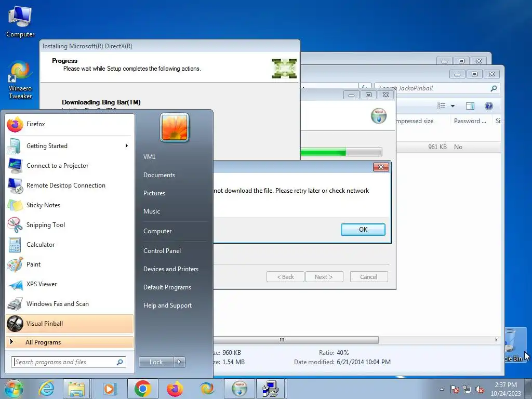Image resolution: width=532 pixels, height=399 pixels.
Task: Open Devices and Printers
Action: (x=170, y=269)
